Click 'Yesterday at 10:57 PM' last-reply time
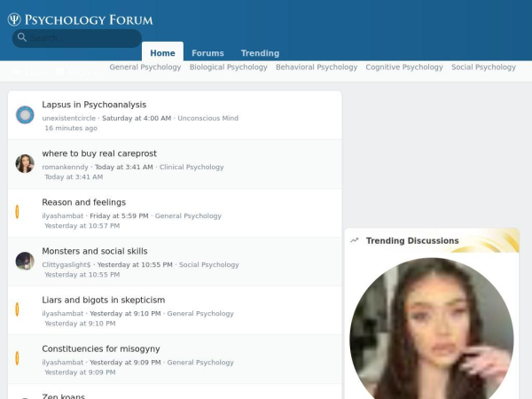532x399 pixels. [x=82, y=225]
